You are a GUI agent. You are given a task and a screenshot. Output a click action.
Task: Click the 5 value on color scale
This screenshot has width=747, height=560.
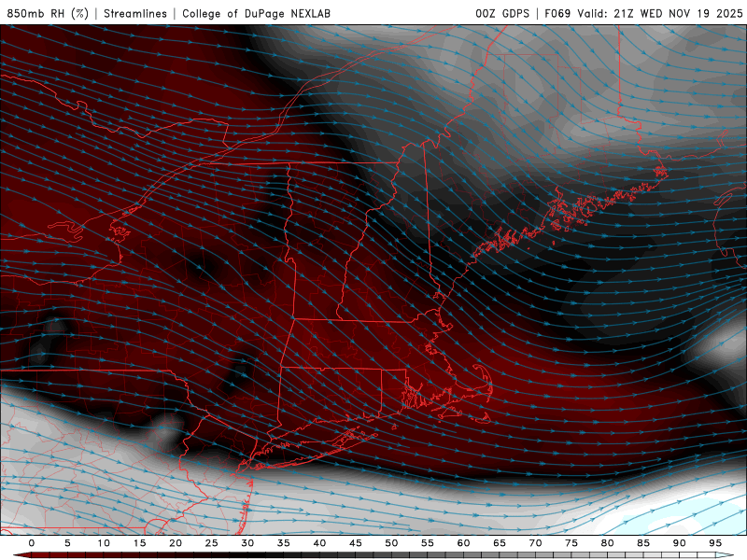[67, 543]
